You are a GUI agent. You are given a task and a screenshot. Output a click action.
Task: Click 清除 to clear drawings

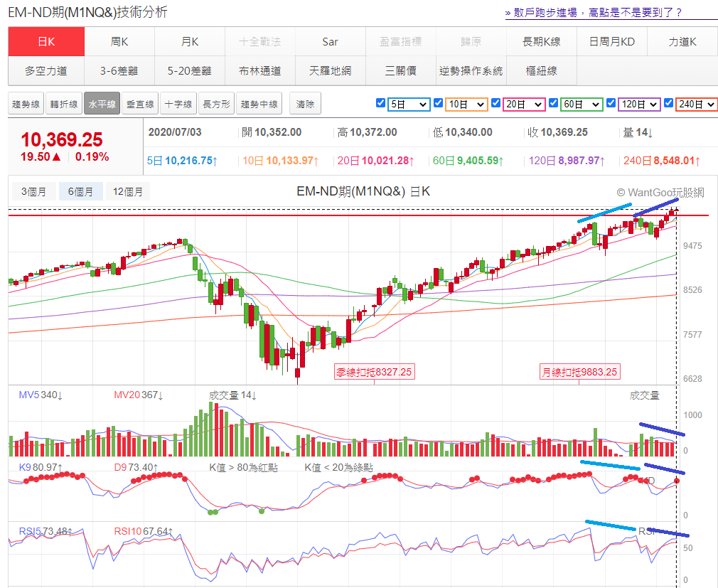coord(305,104)
